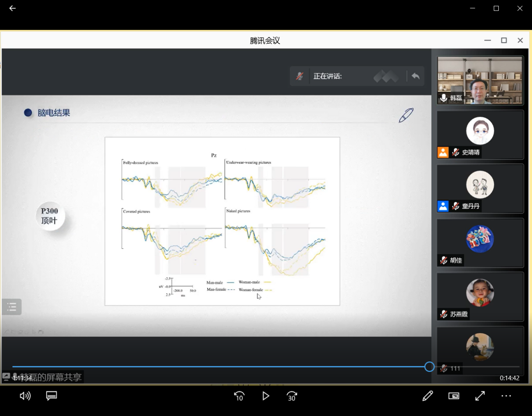
Task: Skip forward 30 seconds
Action: pos(292,396)
